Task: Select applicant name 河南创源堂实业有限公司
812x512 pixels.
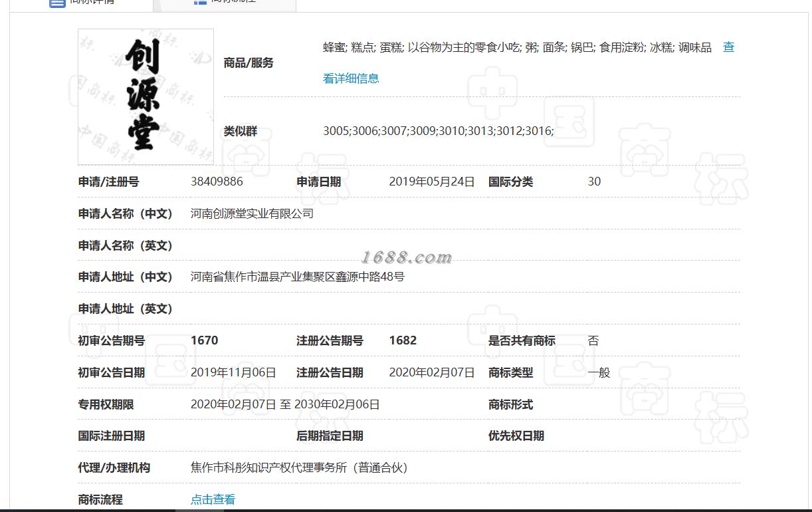Action: 252,213
